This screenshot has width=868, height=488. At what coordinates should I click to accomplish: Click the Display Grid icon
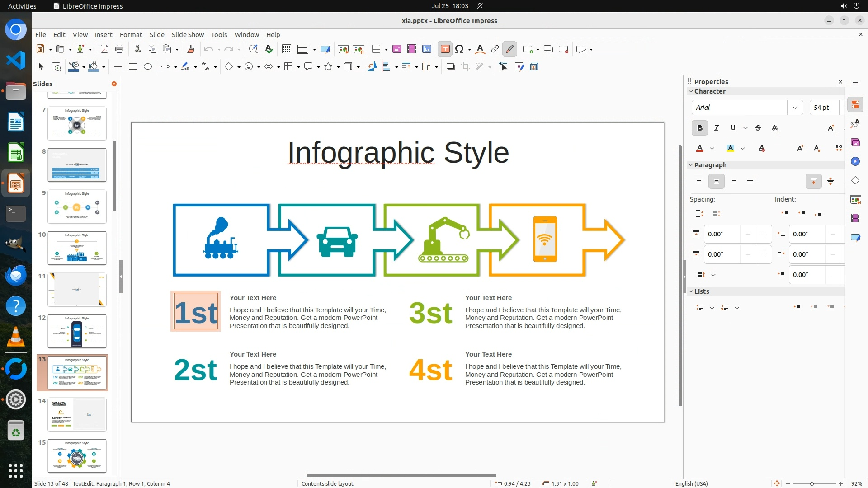coord(286,49)
